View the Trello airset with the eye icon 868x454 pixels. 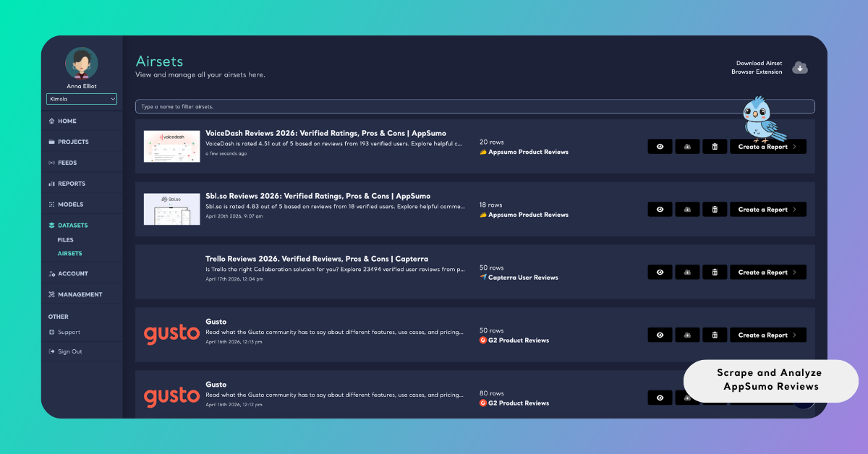pyautogui.click(x=660, y=273)
